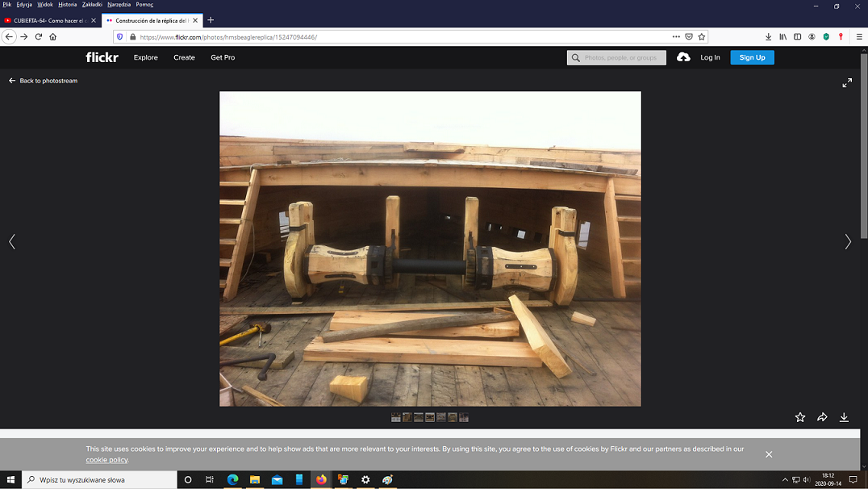The image size is (868, 489).
Task: Share the photo using arrow icon
Action: coord(822,417)
